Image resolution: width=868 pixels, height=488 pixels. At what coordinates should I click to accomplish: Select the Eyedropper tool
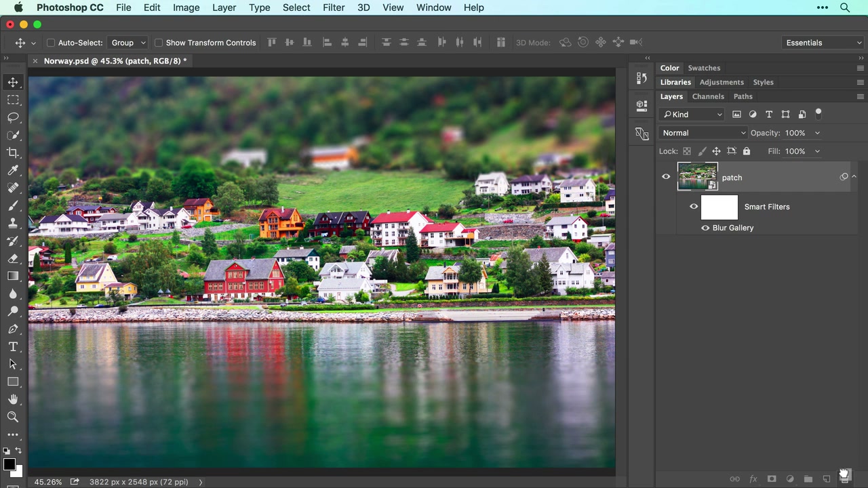[x=13, y=170]
